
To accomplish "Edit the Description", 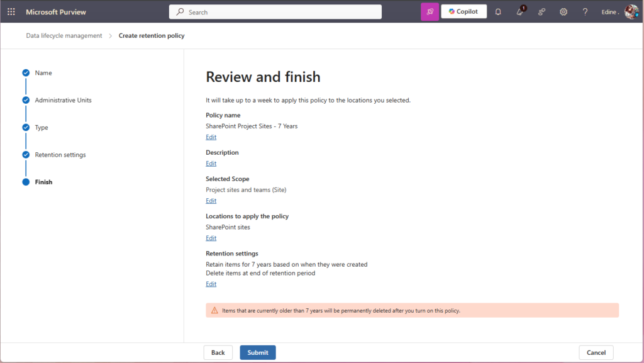I will click(x=211, y=164).
